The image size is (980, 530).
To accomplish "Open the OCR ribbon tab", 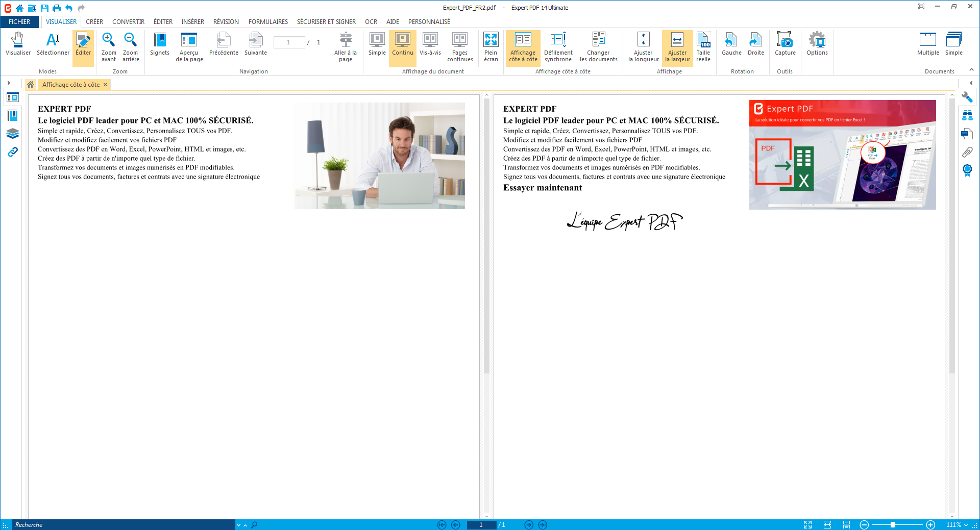I will pyautogui.click(x=371, y=22).
